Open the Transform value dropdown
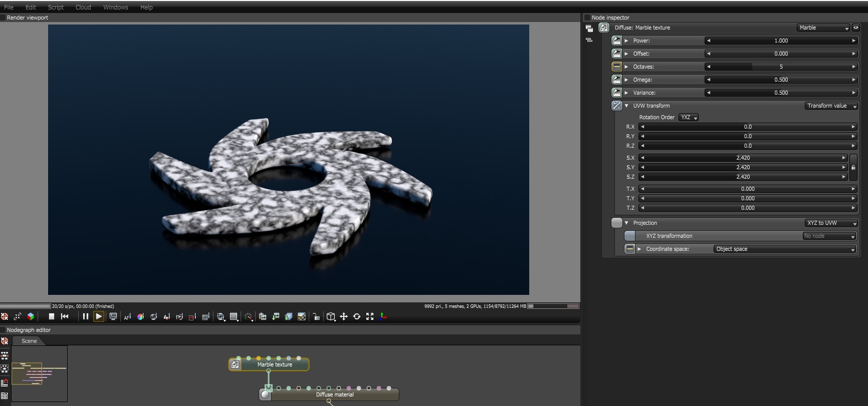Screen dimensions: 868x406 [831, 106]
